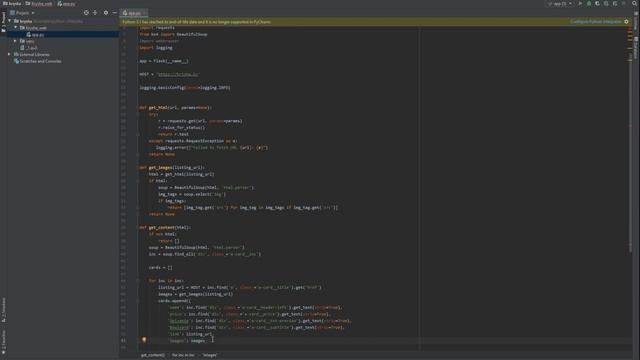Open the Database right-side tool tab
This screenshot has height=360, width=640.
coord(636,48)
